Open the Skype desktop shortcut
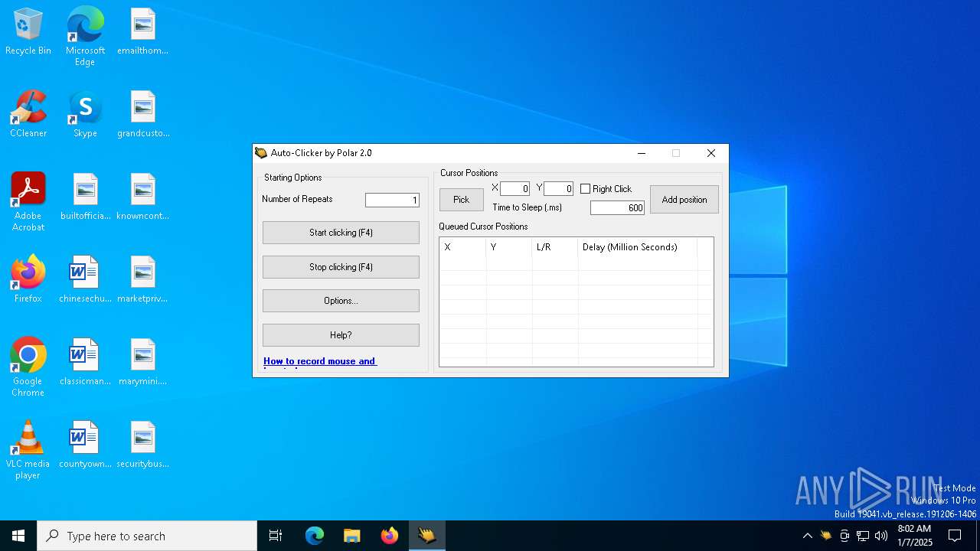The height and width of the screenshot is (551, 980). 85,115
